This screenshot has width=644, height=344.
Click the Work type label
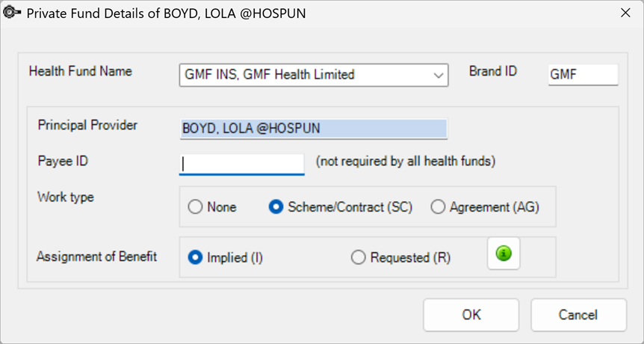point(66,197)
